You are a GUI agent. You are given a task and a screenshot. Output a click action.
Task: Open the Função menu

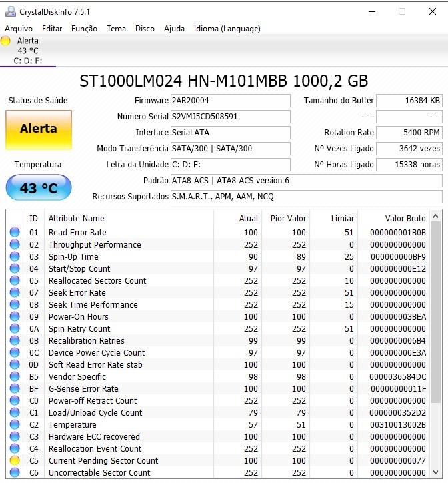(x=84, y=29)
